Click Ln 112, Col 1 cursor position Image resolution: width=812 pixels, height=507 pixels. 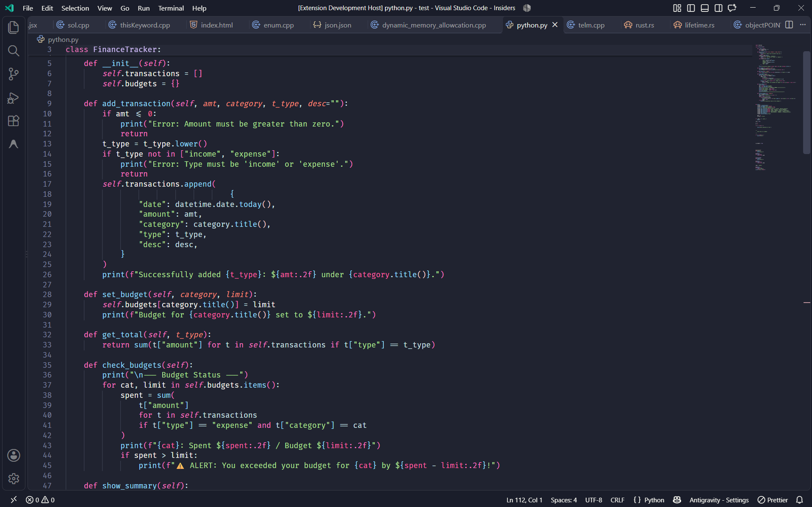tap(524, 500)
